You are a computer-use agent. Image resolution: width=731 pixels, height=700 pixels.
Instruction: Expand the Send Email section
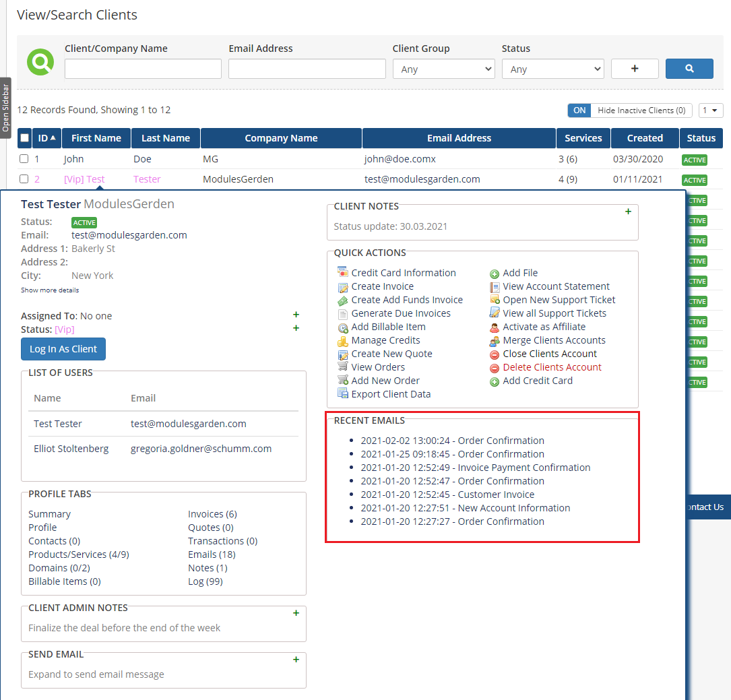pyautogui.click(x=296, y=660)
